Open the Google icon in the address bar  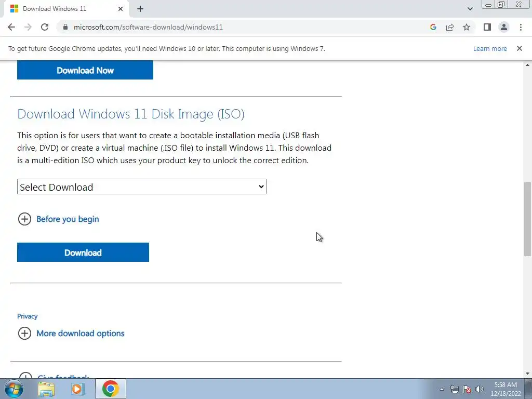(433, 27)
